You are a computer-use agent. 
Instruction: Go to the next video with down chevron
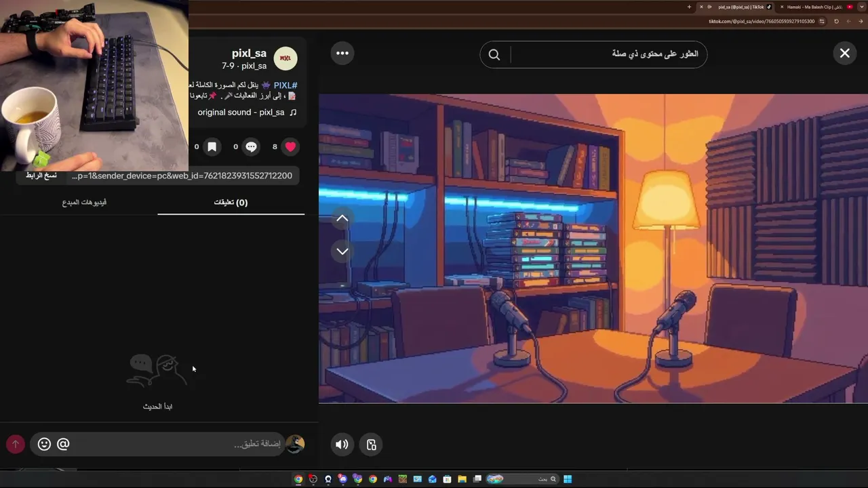342,251
